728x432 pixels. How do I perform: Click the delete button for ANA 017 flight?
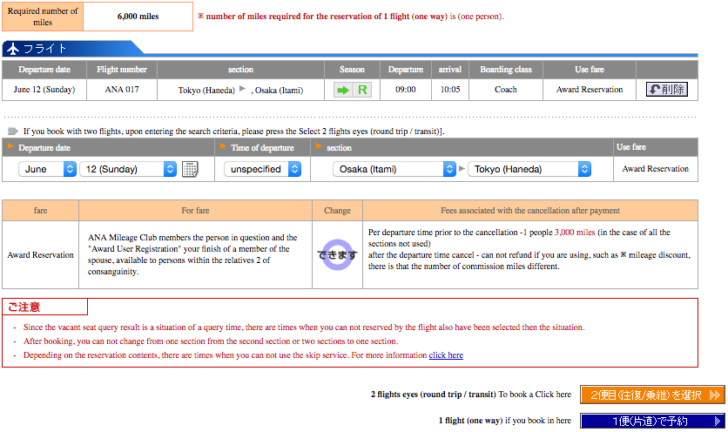(667, 89)
